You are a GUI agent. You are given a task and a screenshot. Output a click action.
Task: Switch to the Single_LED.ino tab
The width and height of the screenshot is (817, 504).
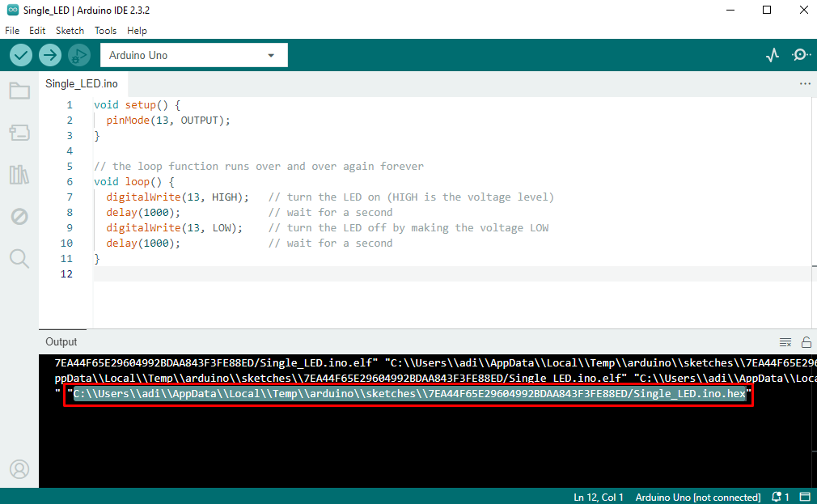coord(81,83)
